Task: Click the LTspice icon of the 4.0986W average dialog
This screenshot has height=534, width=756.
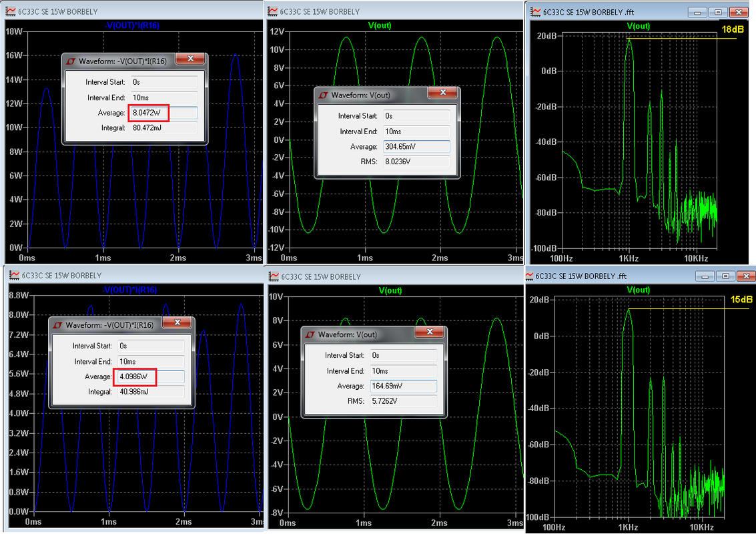Action: point(58,325)
